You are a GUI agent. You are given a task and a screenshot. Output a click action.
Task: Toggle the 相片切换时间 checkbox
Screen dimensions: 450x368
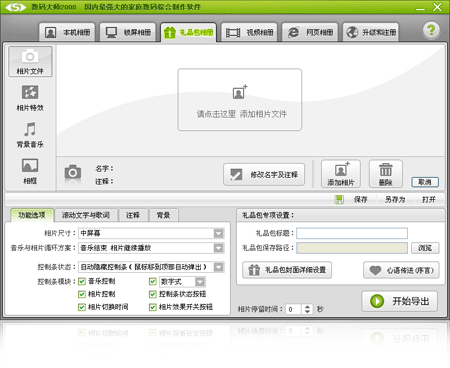coord(82,307)
